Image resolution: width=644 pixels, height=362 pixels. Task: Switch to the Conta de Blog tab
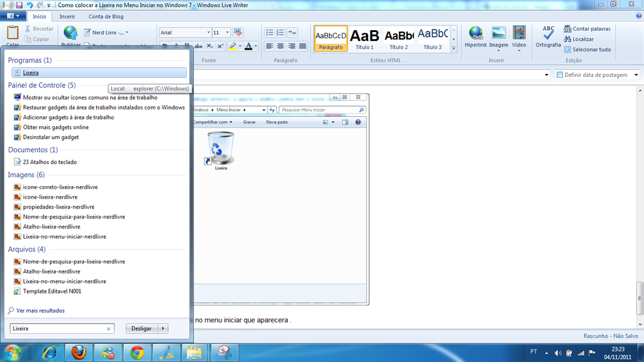[106, 16]
